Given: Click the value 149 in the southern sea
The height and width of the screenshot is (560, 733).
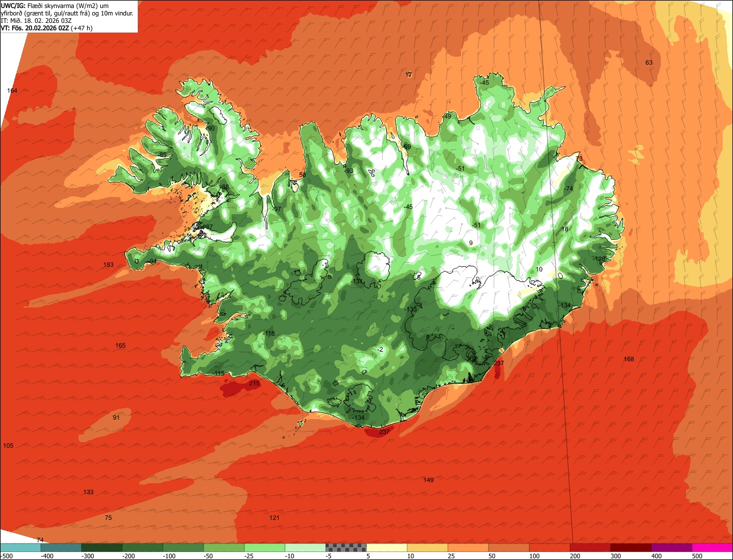Looking at the screenshot, I should point(428,480).
